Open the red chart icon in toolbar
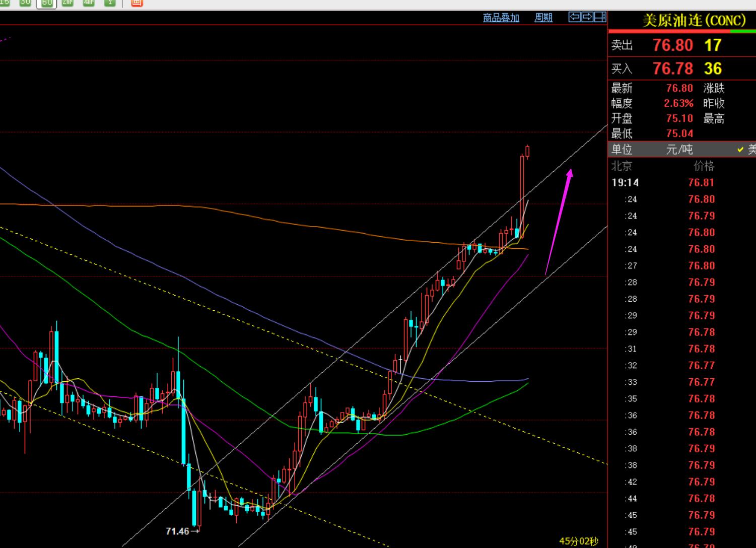The height and width of the screenshot is (548, 756). tap(136, 3)
